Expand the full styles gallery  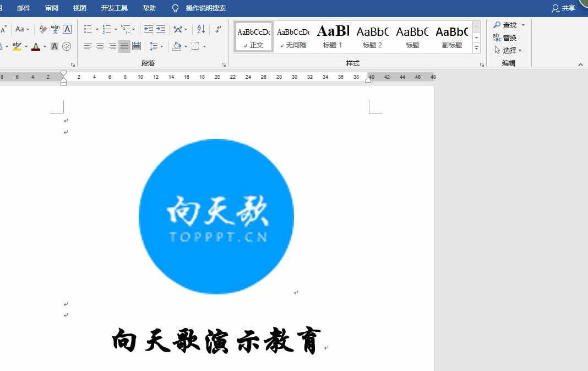[477, 48]
